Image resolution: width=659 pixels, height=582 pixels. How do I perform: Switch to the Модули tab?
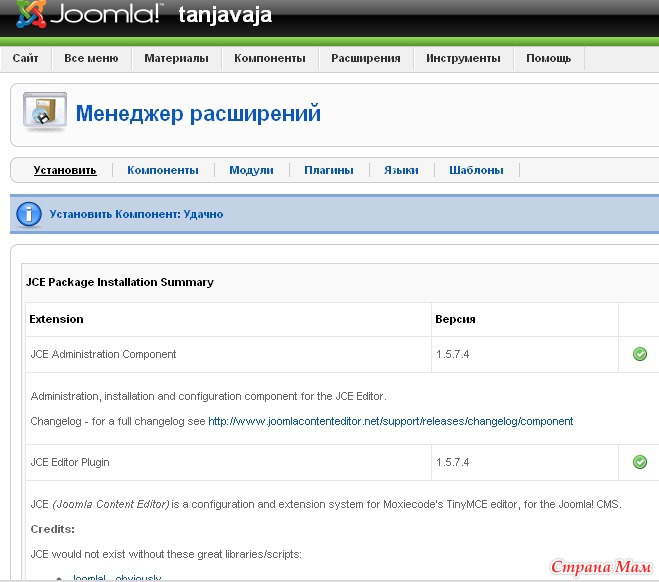point(251,170)
